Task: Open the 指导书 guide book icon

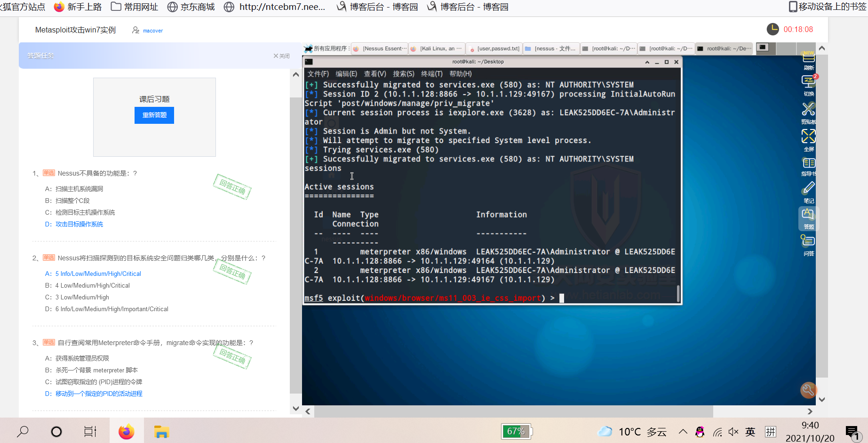Action: [x=809, y=163]
